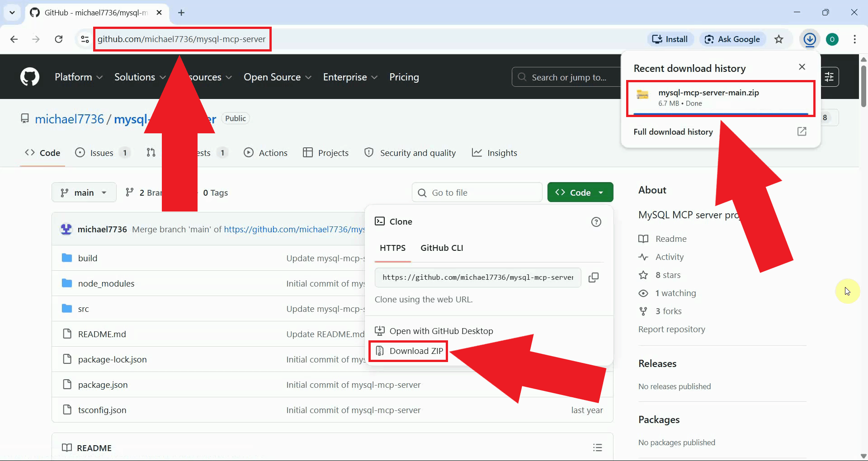The width and height of the screenshot is (868, 461).
Task: Go back with browser back arrow
Action: click(x=14, y=39)
